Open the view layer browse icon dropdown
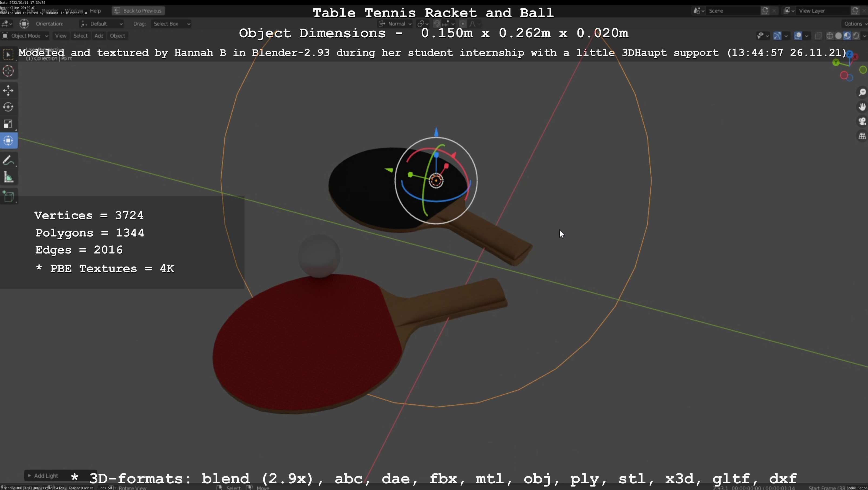This screenshot has width=868, height=490. pos(789,11)
